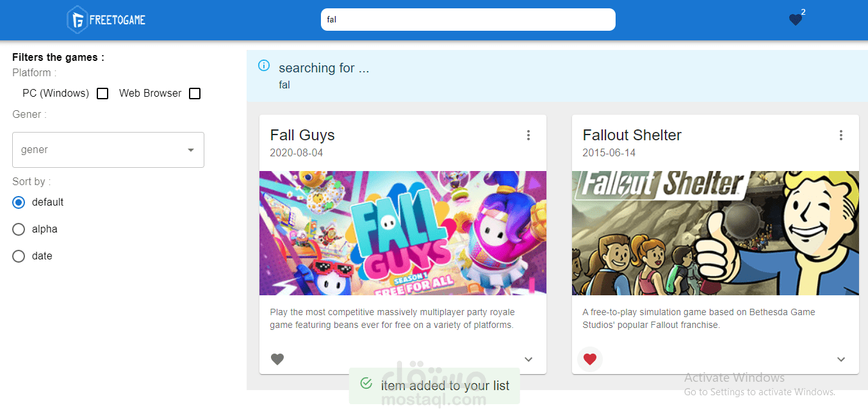
Task: Add Fall Guys to favorites
Action: (277, 359)
